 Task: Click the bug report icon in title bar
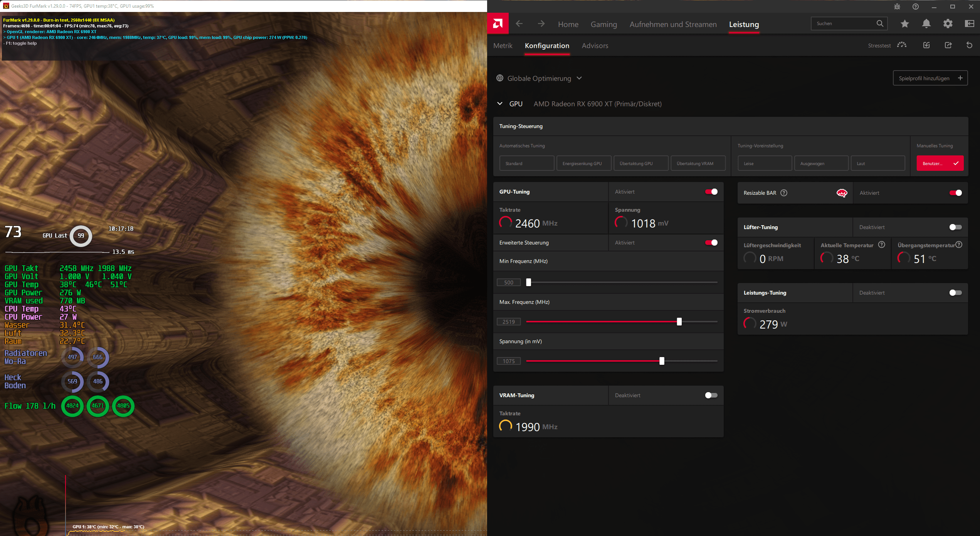tap(897, 7)
